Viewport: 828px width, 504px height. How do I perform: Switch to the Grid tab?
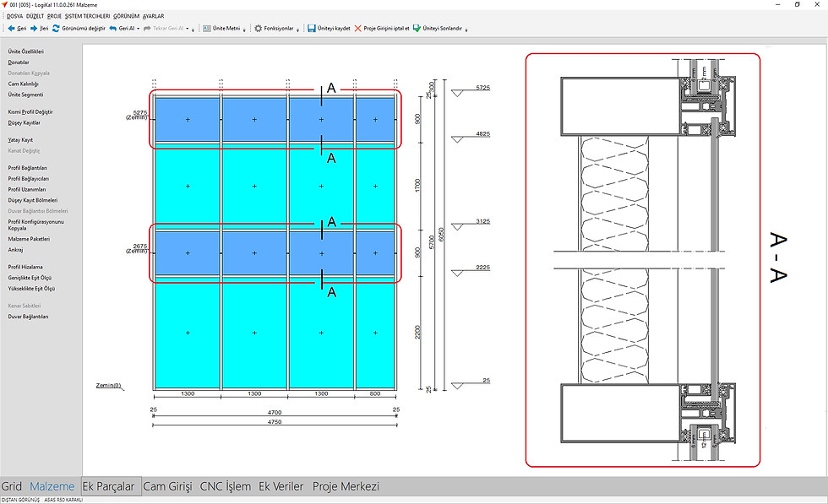click(x=12, y=486)
